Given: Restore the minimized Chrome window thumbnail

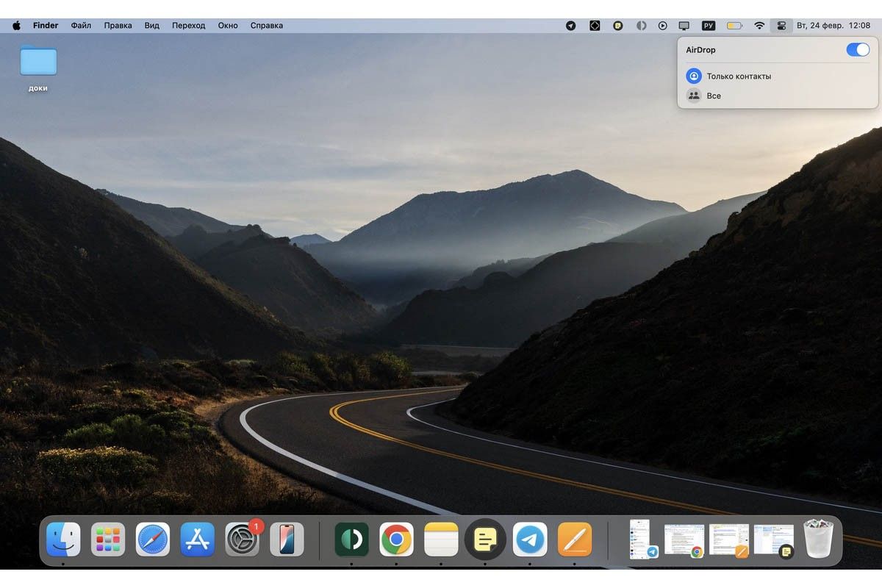Looking at the screenshot, I should 684,540.
